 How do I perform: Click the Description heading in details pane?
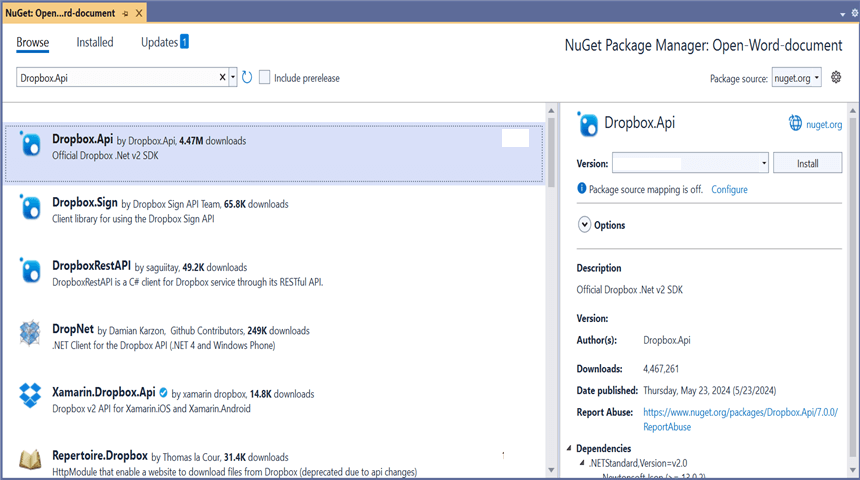[x=599, y=268]
